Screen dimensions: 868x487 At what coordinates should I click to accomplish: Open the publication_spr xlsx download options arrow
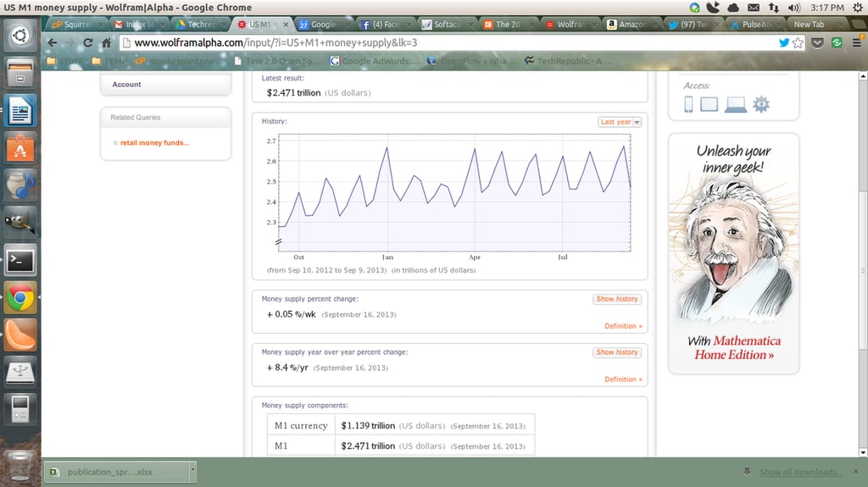pos(192,470)
